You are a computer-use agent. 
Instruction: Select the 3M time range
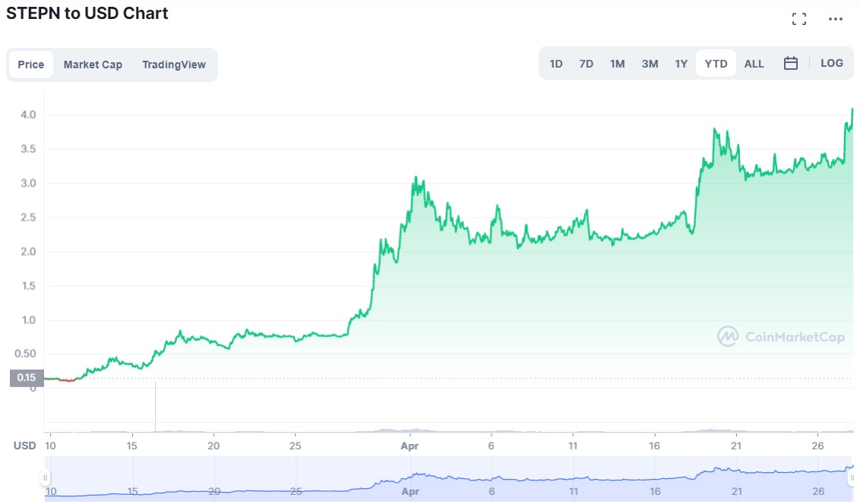(x=650, y=64)
